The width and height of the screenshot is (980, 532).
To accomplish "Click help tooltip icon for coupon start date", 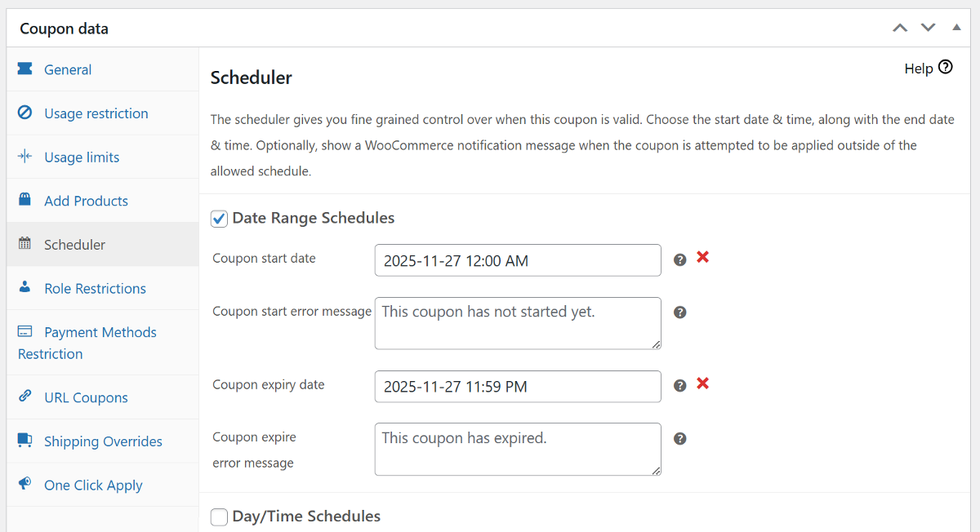I will tap(679, 259).
